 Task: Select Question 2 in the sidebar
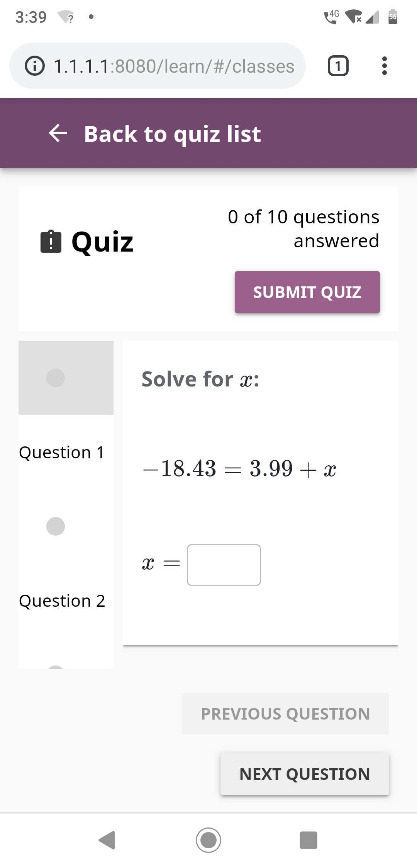click(x=62, y=601)
